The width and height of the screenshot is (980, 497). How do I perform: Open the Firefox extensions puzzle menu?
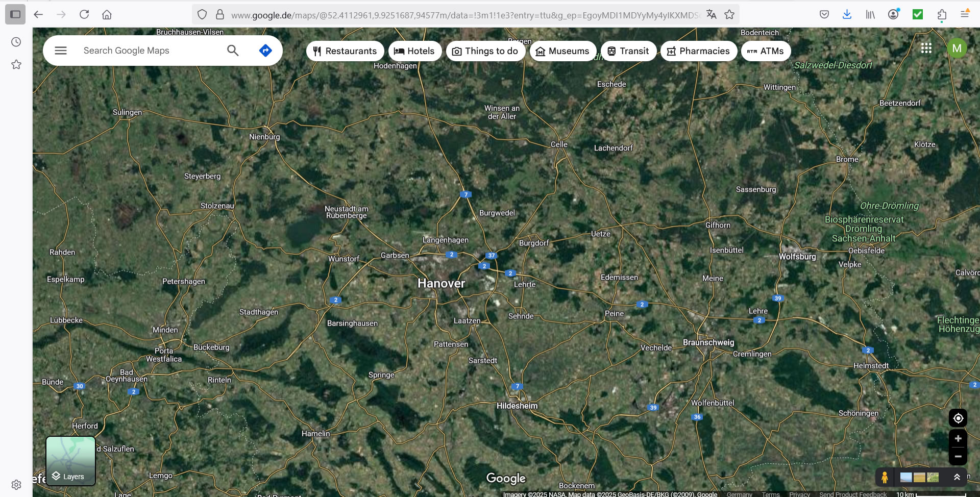tap(942, 14)
